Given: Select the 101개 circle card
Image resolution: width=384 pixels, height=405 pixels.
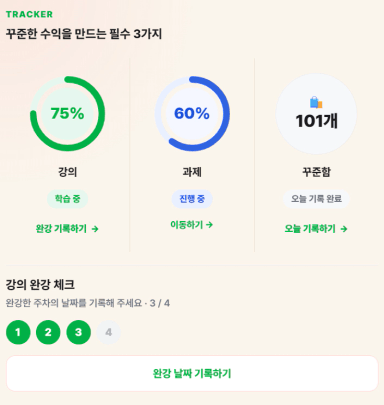Looking at the screenshot, I should (316, 114).
